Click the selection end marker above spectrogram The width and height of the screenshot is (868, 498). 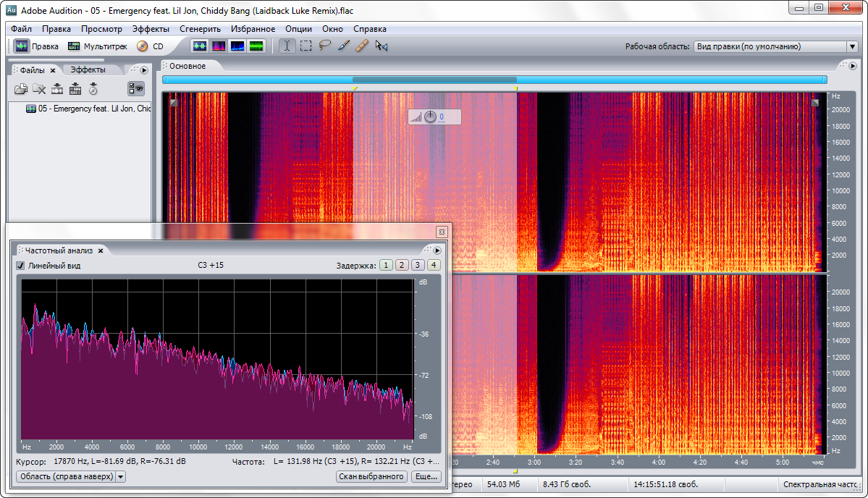(x=515, y=88)
